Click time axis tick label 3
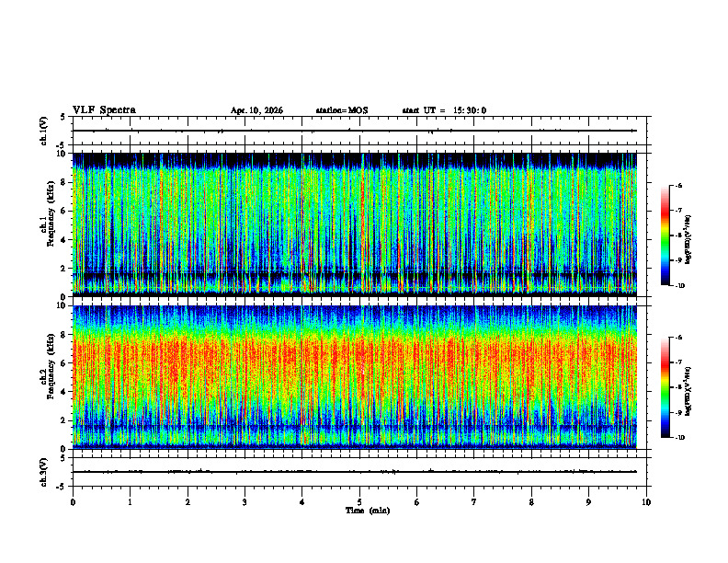The image size is (728, 563). (245, 502)
